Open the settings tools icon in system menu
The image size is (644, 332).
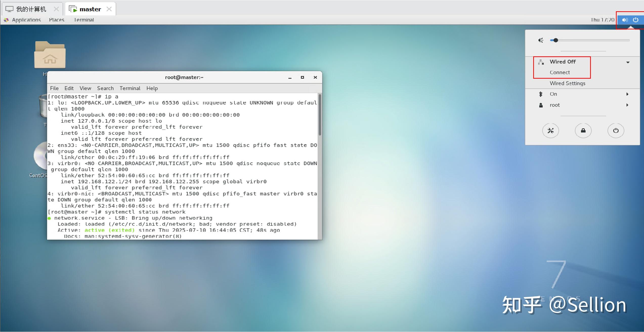point(551,130)
